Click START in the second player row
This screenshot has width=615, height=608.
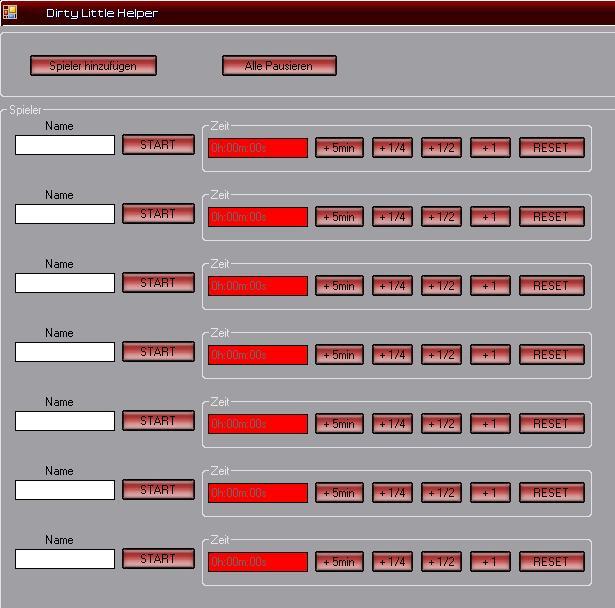coord(158,214)
